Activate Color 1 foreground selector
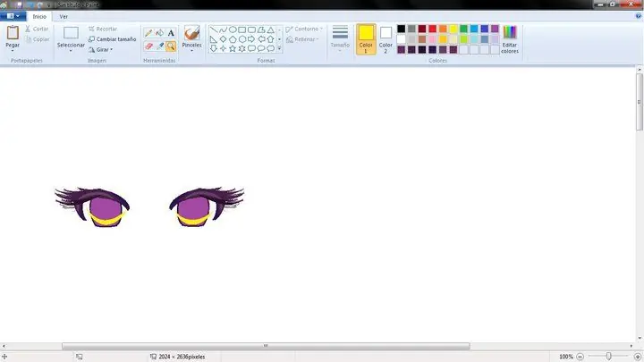The width and height of the screenshot is (644, 362). click(x=366, y=39)
